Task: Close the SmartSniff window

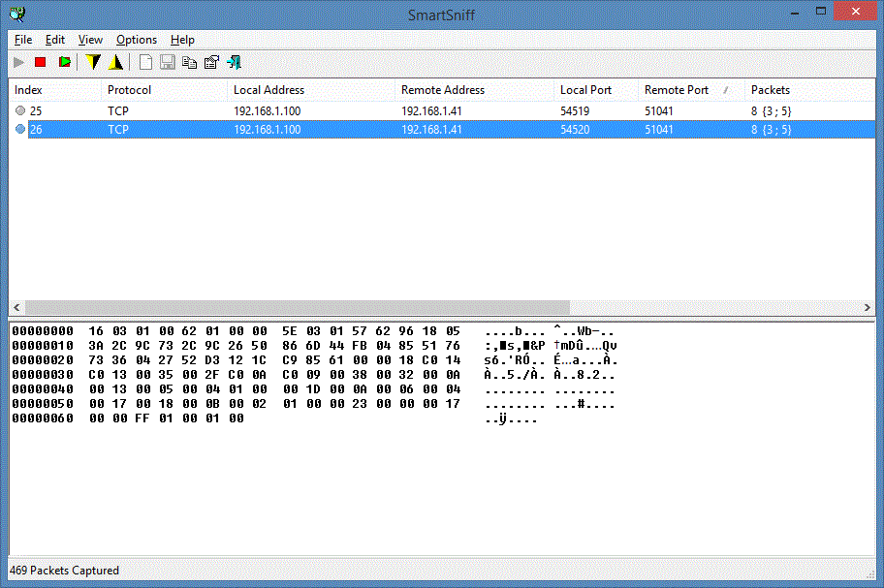Action: (x=855, y=12)
